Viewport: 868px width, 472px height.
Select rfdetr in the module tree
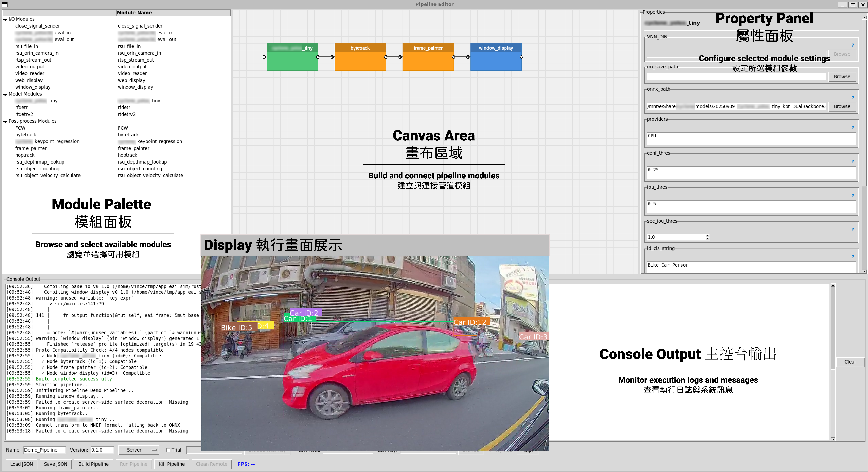pos(22,108)
